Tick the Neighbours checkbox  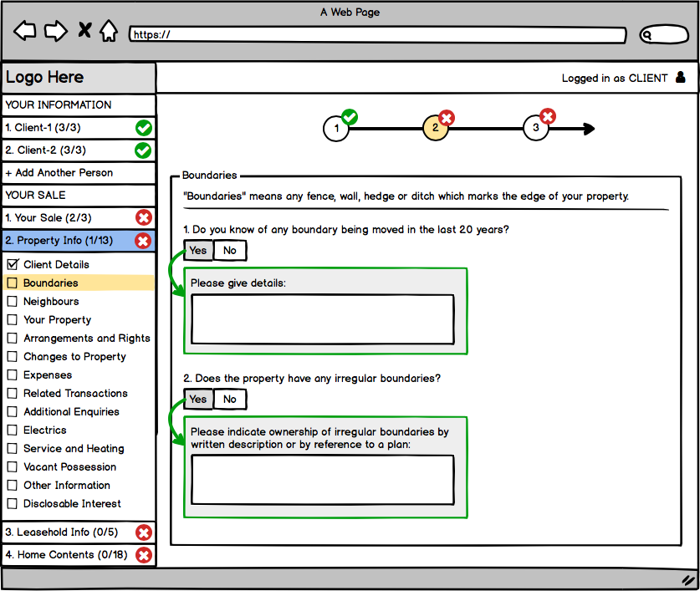(13, 302)
